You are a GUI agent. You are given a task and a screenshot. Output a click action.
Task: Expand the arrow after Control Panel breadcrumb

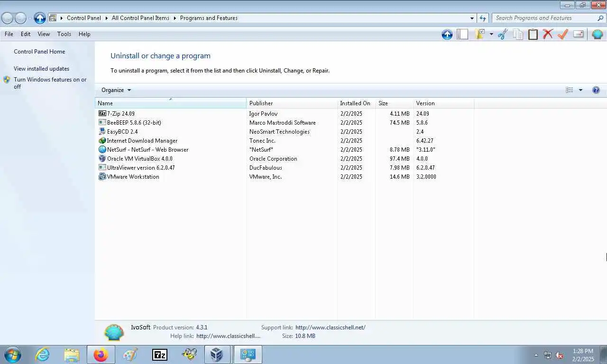pos(106,18)
